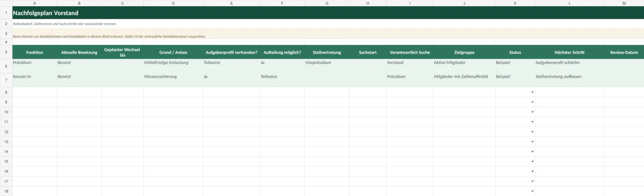The width and height of the screenshot is (644, 196).
Task: Click the Aufgabenprofil vorhanden? header
Action: (x=231, y=52)
